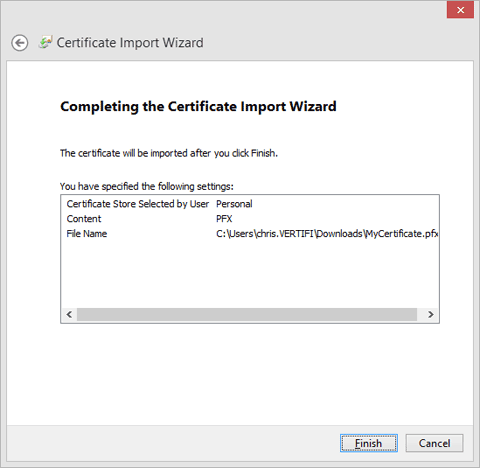Image resolution: width=480 pixels, height=468 pixels.
Task: Click 'You have specified the following settings' label
Action: tap(147, 186)
